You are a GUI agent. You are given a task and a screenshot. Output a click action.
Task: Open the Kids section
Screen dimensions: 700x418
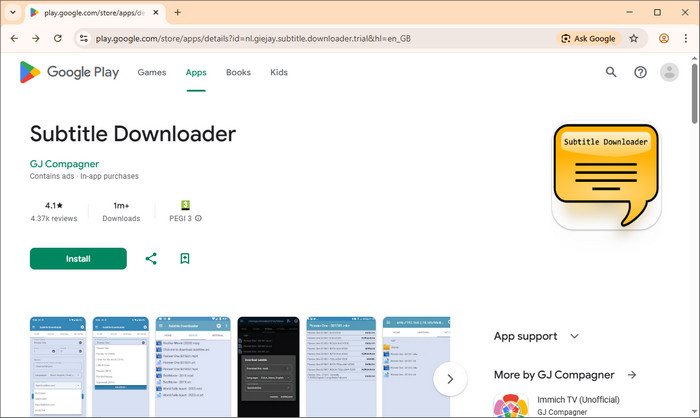point(279,72)
